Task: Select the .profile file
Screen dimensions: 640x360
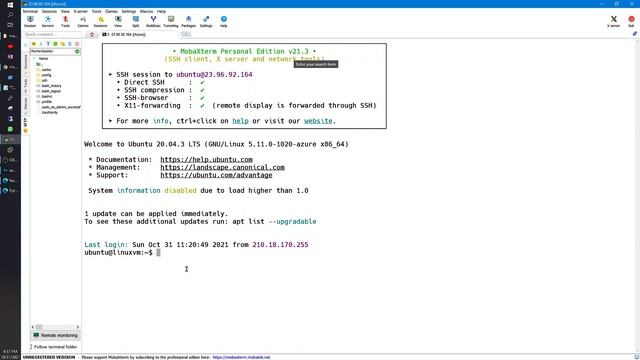Action: (47, 102)
